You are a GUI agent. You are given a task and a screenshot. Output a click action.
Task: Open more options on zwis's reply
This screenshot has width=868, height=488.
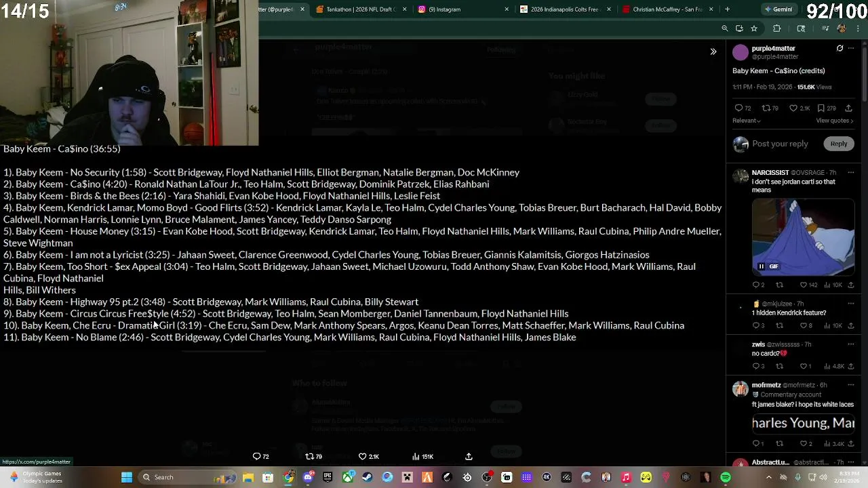(851, 344)
